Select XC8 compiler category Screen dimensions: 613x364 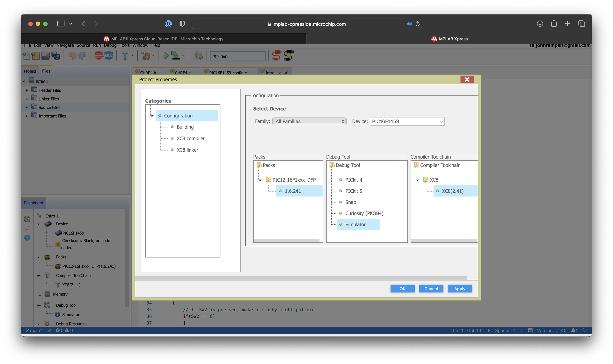tap(190, 138)
